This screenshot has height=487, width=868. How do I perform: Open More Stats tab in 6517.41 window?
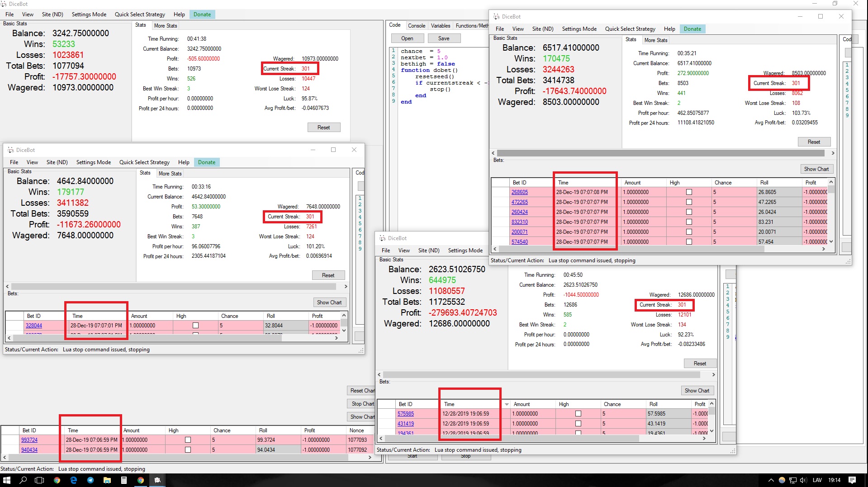coord(656,40)
